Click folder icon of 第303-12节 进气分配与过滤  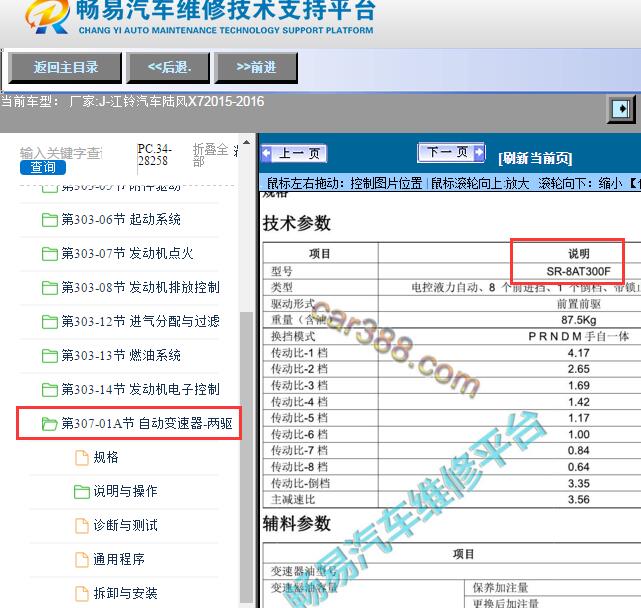point(49,322)
